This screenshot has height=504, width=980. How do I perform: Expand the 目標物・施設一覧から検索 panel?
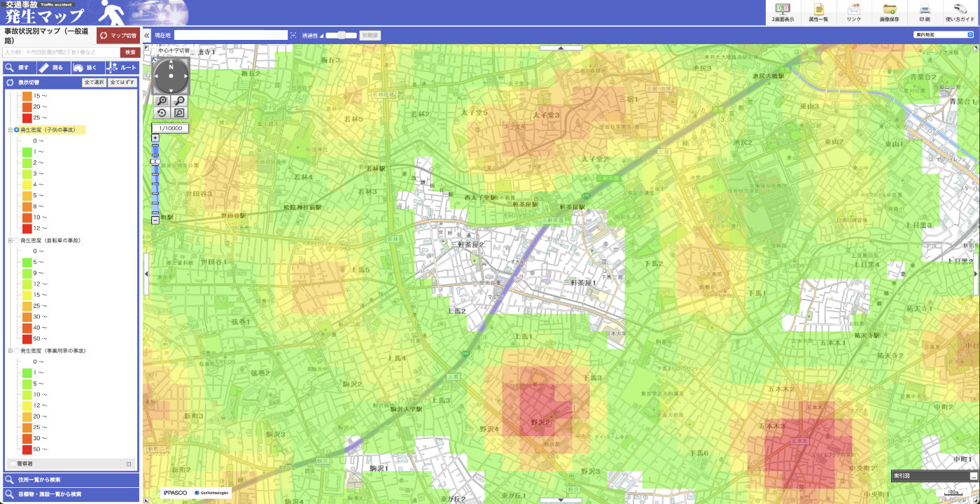[x=71, y=494]
